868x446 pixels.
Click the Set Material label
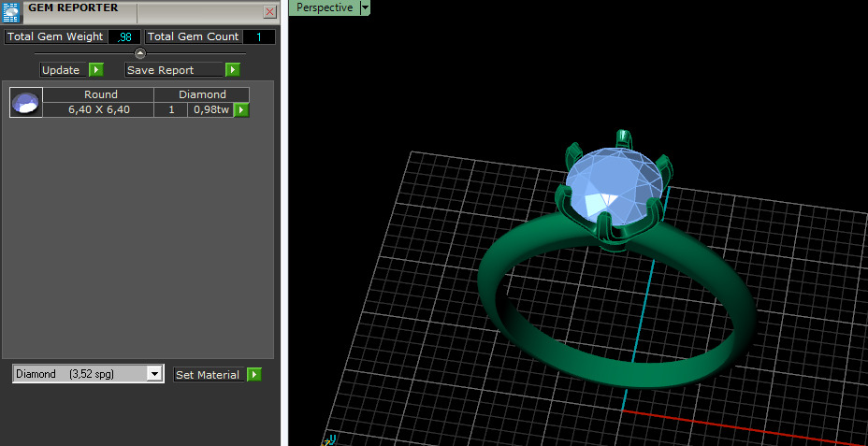click(x=209, y=375)
